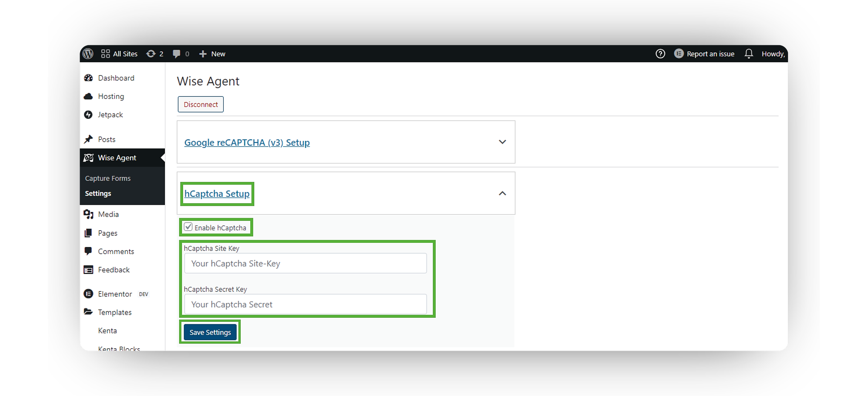Go to the Hosting menu
The height and width of the screenshot is (396, 868).
(x=111, y=96)
